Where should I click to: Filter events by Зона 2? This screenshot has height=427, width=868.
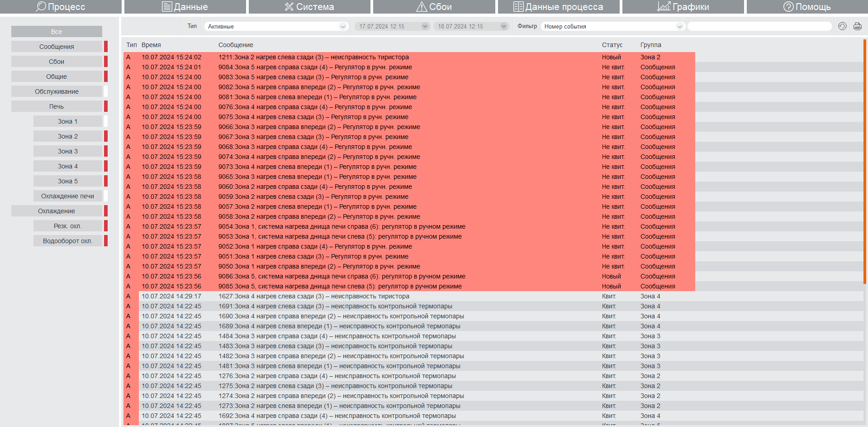(x=68, y=136)
